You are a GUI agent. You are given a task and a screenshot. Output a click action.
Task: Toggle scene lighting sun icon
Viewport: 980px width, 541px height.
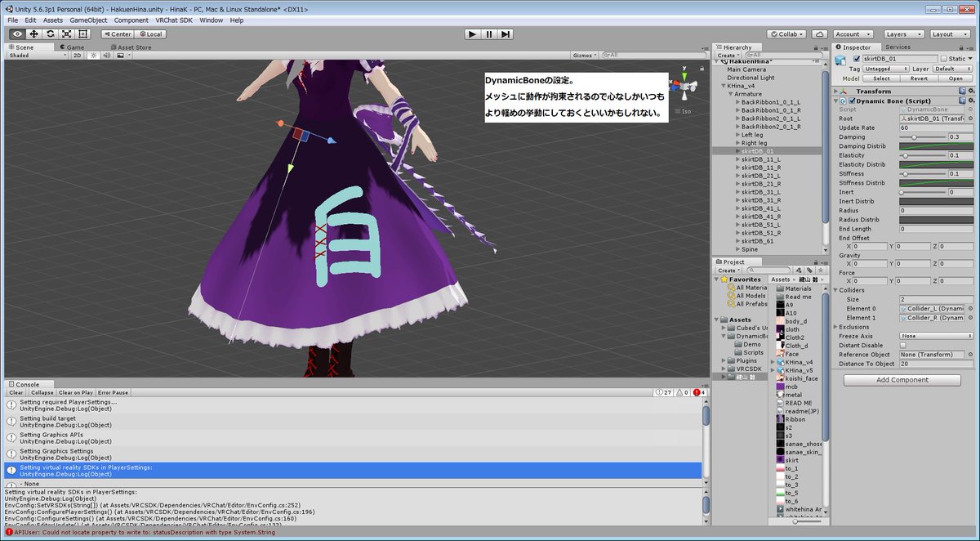(93, 56)
